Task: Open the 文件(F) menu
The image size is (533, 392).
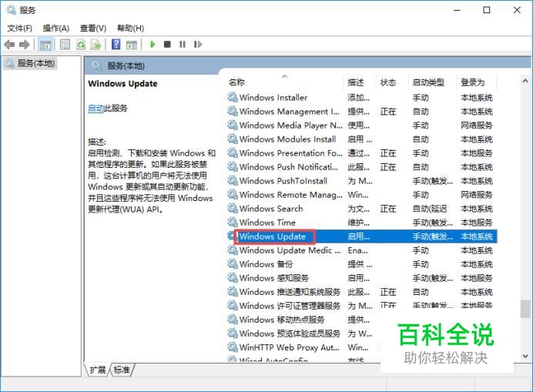Action: tap(20, 28)
